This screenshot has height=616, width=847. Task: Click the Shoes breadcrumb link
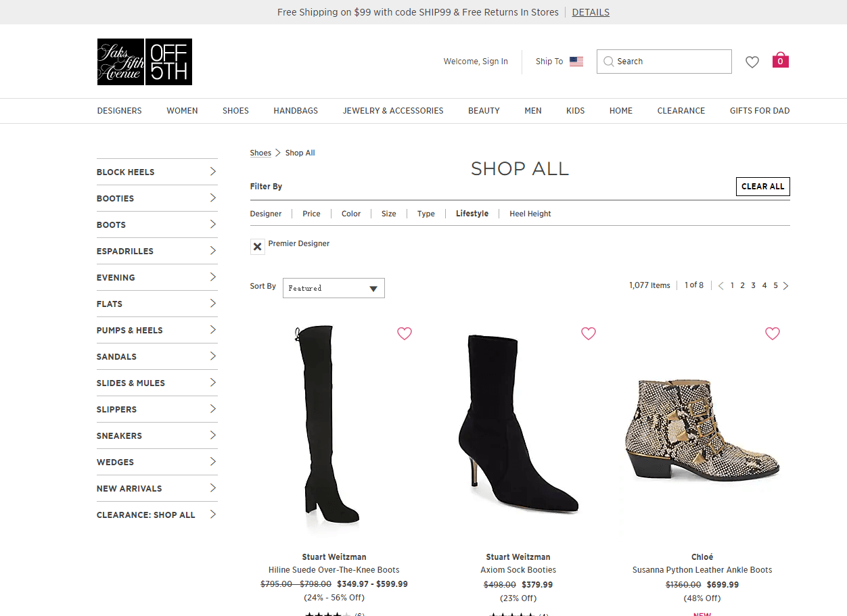[260, 153]
